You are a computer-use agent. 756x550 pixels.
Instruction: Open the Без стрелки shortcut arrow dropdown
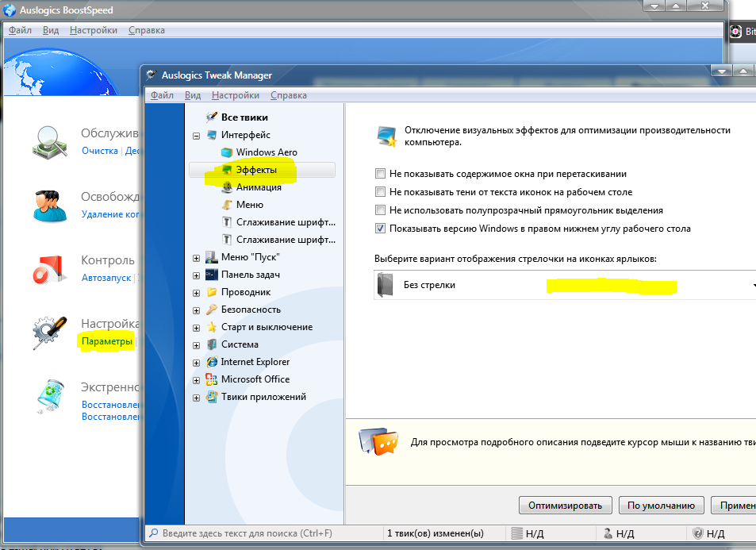click(565, 285)
